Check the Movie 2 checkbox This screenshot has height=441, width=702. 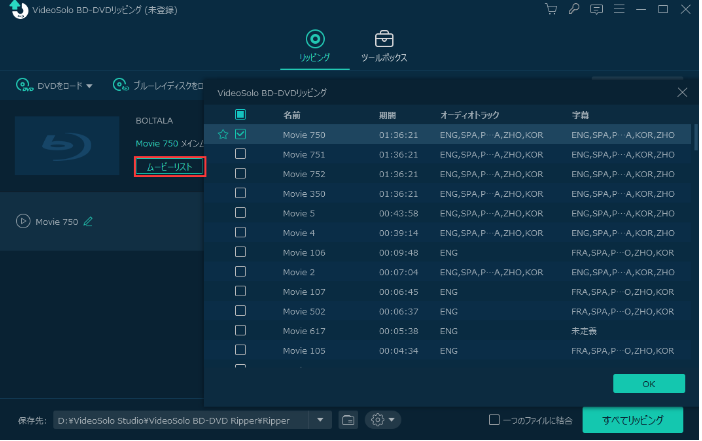tap(240, 271)
